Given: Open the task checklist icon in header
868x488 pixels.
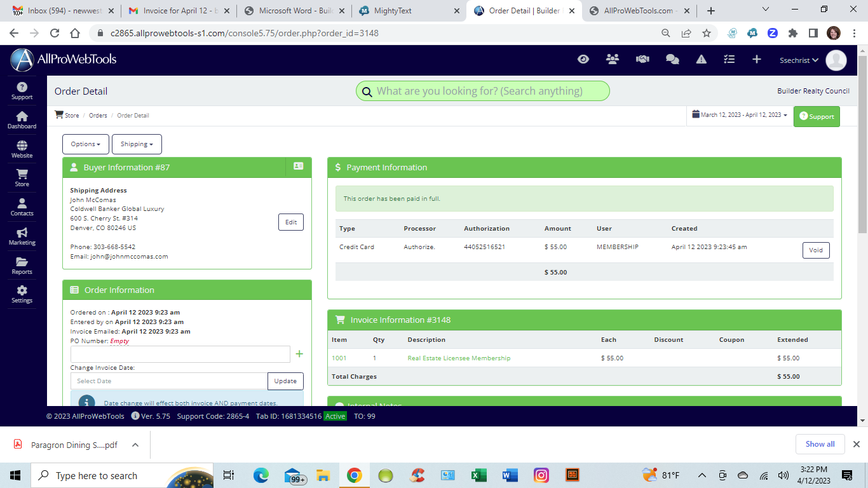Looking at the screenshot, I should (729, 59).
